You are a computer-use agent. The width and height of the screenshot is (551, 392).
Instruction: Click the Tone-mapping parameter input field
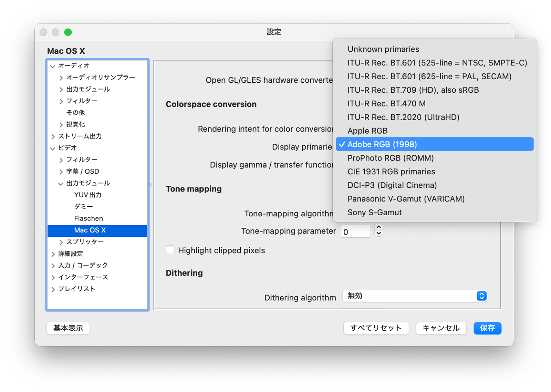click(355, 231)
